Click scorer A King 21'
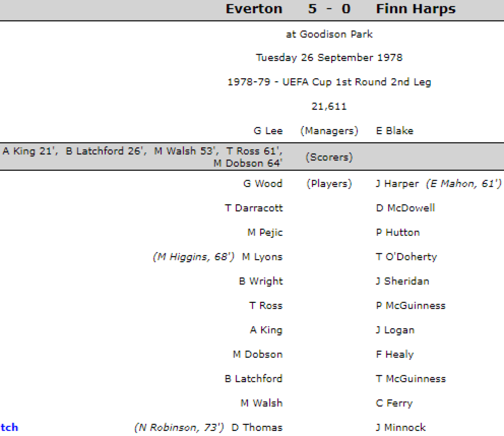Viewport: 504px width, 436px height. click(x=30, y=151)
